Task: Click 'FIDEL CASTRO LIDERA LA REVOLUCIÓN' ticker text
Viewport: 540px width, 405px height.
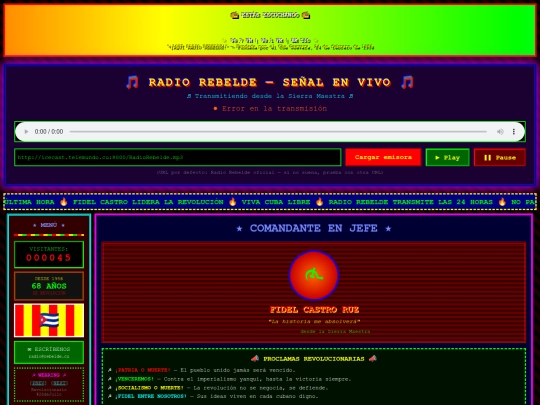Action: [x=148, y=202]
